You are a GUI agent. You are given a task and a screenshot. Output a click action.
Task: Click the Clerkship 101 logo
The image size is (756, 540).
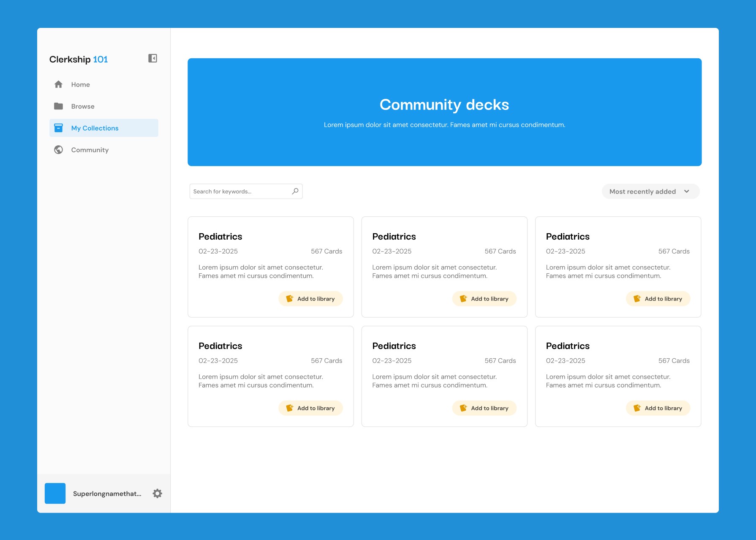79,59
